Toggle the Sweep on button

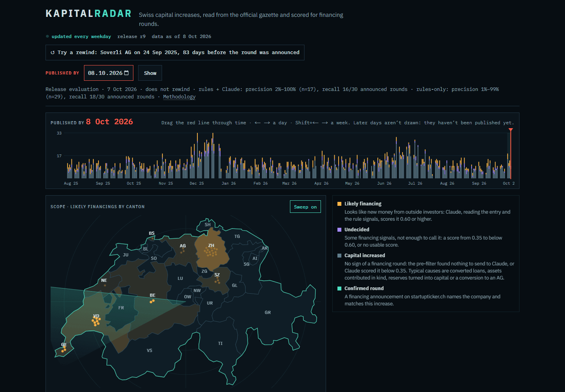point(305,207)
